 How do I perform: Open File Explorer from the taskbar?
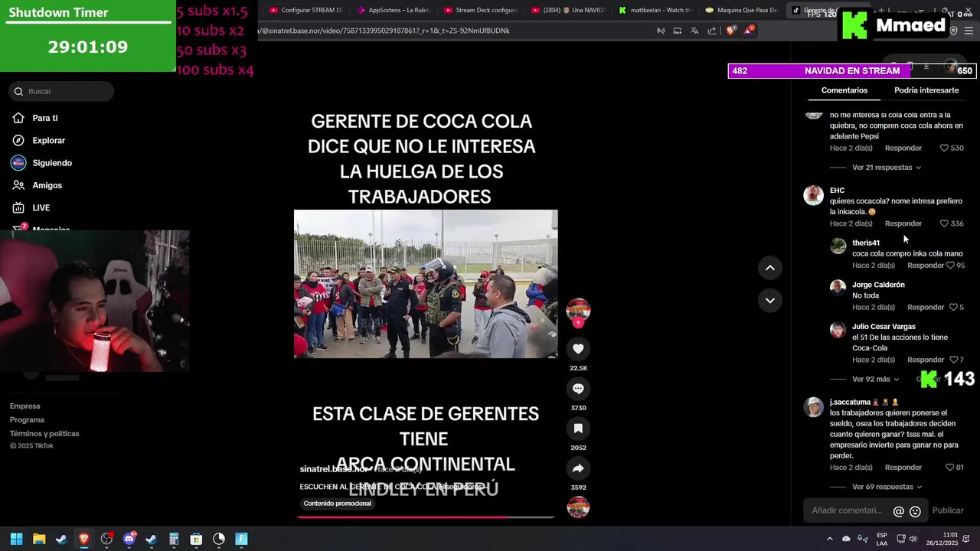point(39,539)
